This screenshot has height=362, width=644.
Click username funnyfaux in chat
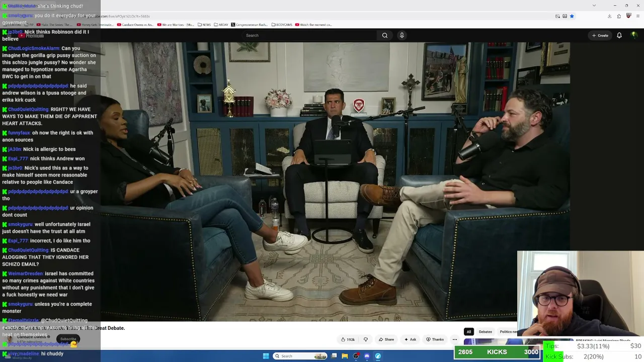pos(19,133)
